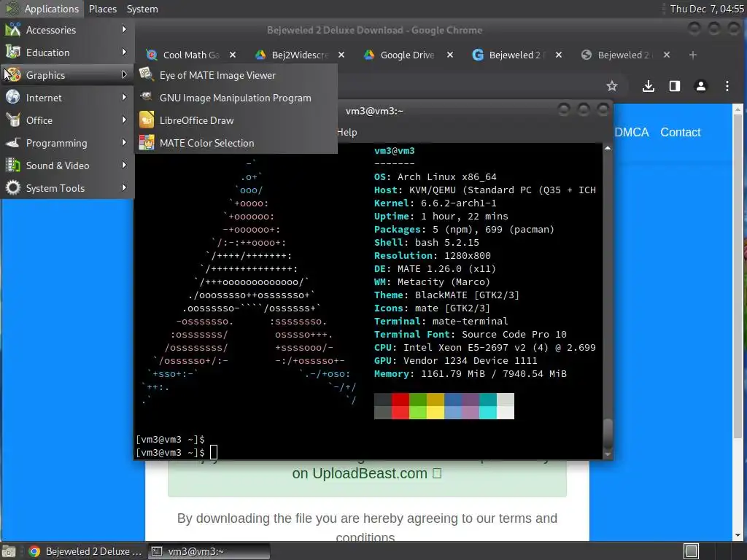Click the Kernel version line

click(x=436, y=203)
